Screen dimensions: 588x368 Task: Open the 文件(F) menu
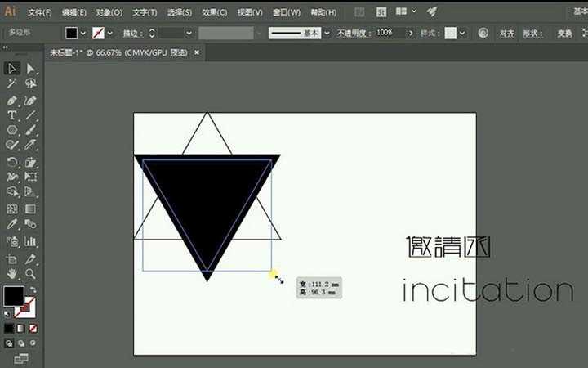point(39,12)
